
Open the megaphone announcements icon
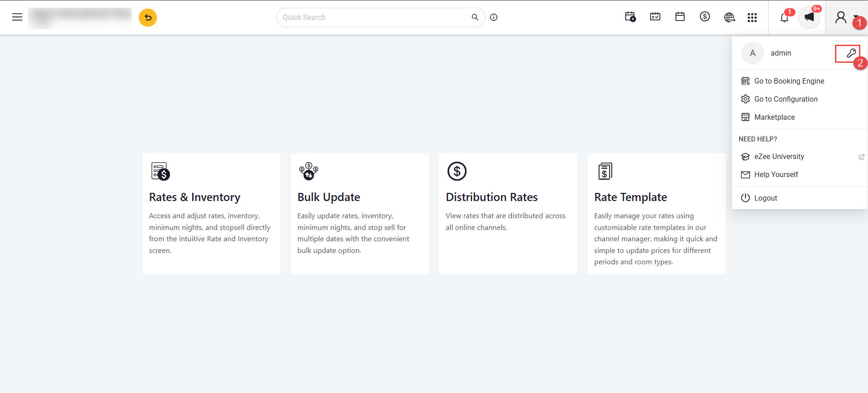coord(809,17)
